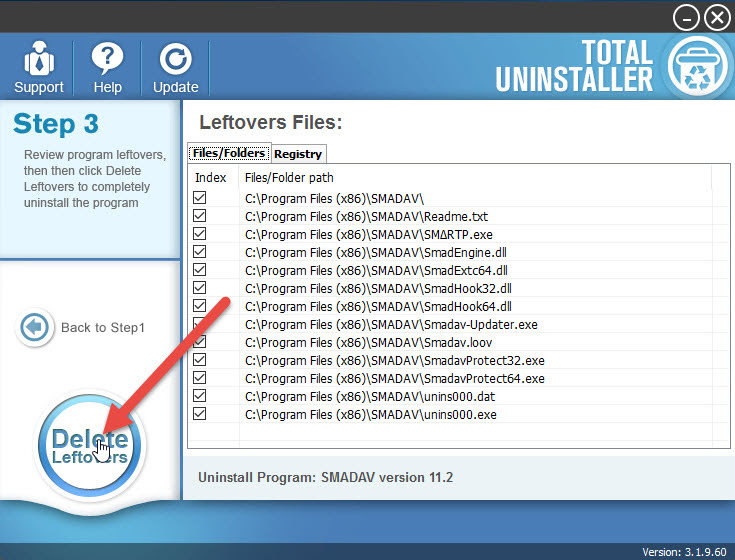The width and height of the screenshot is (735, 560).
Task: Uncheck the SmadExtc64.dll checkbox
Action: tap(200, 270)
